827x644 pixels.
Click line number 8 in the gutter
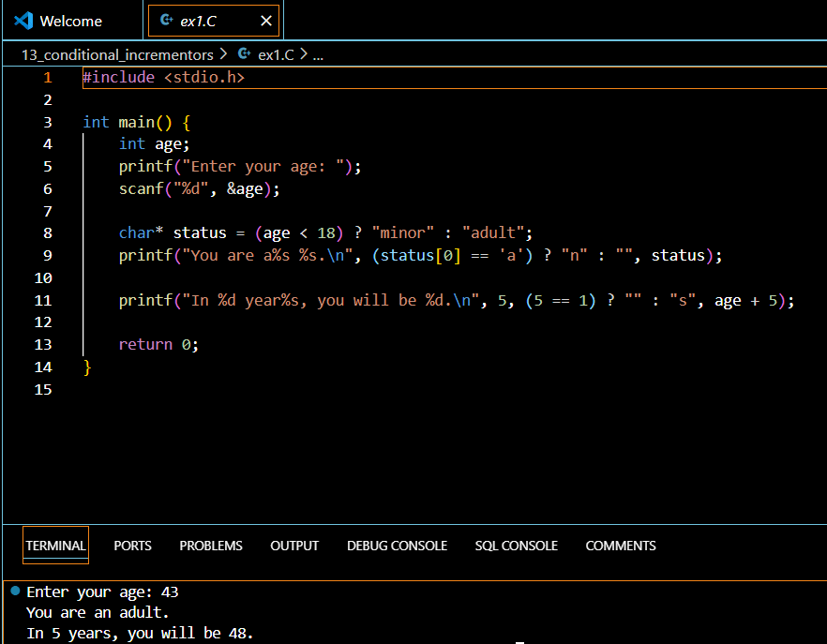tap(48, 232)
